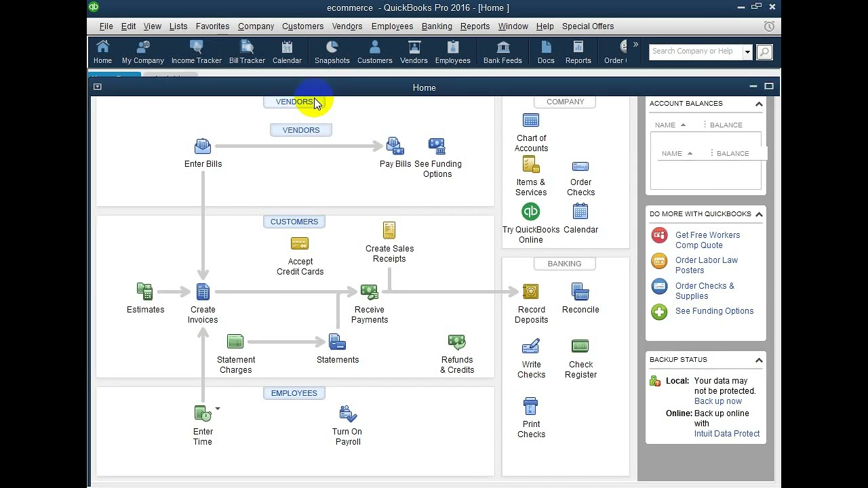Click the Banking section button

564,264
